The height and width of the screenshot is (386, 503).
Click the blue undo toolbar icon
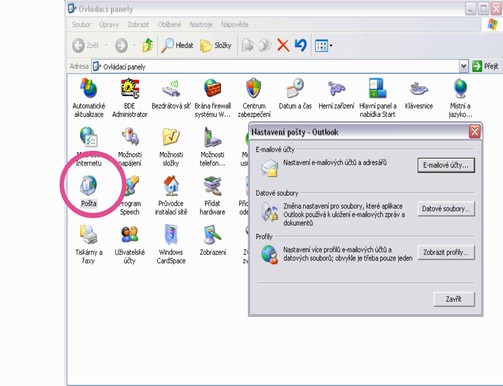tap(301, 45)
